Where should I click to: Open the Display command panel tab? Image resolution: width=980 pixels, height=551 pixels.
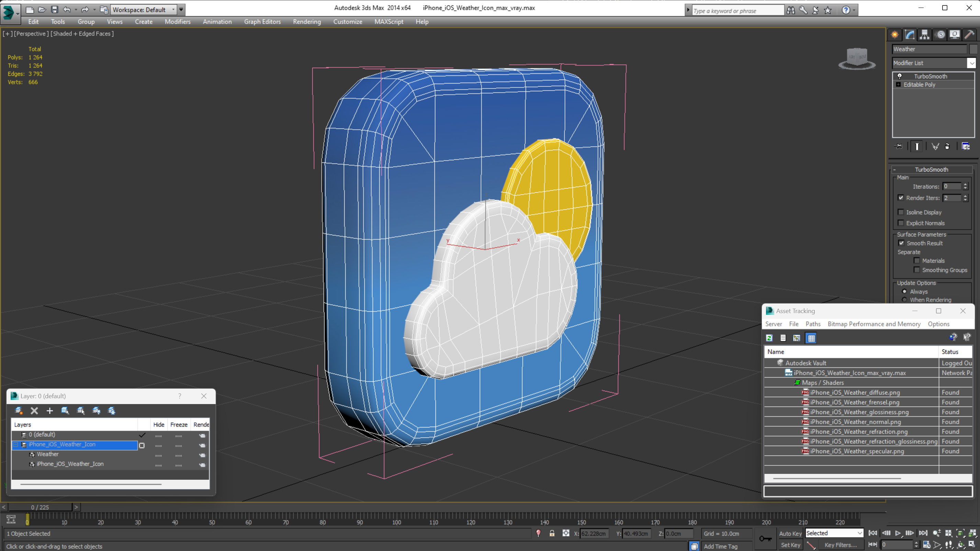pyautogui.click(x=955, y=35)
